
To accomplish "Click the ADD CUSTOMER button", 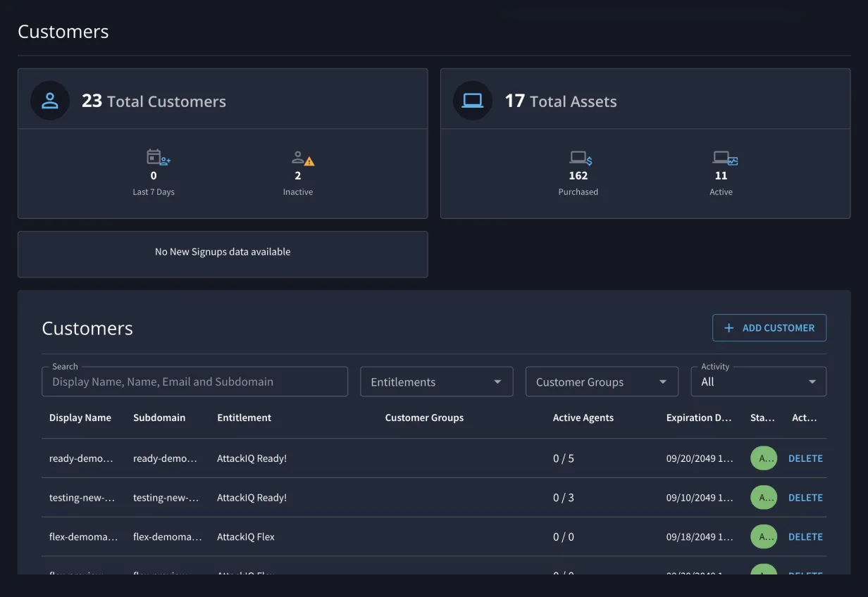I will [x=769, y=328].
